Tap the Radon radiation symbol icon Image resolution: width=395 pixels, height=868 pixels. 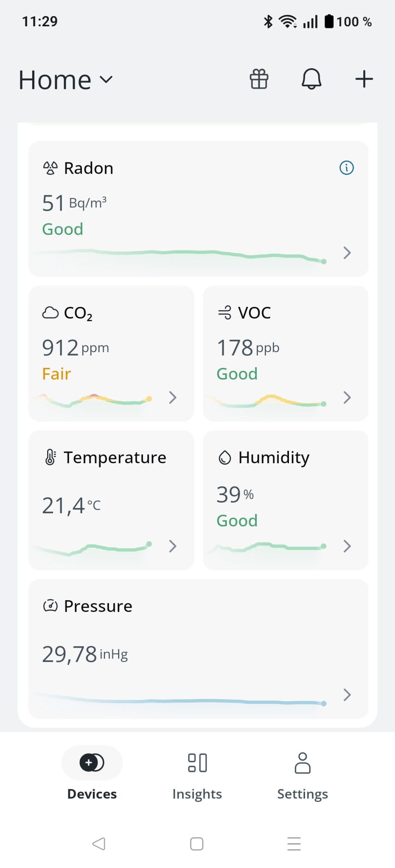(x=50, y=168)
